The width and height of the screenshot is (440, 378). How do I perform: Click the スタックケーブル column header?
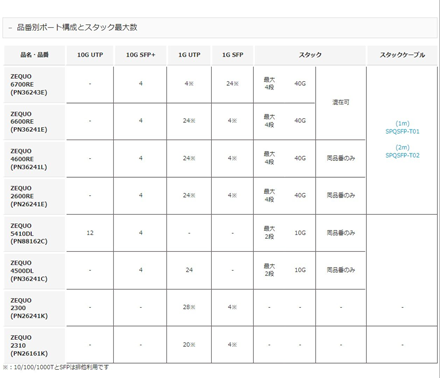402,55
